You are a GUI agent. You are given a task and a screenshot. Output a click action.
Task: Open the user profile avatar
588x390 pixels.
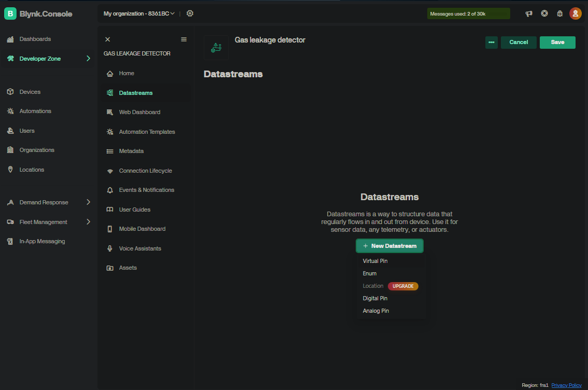tap(575, 13)
